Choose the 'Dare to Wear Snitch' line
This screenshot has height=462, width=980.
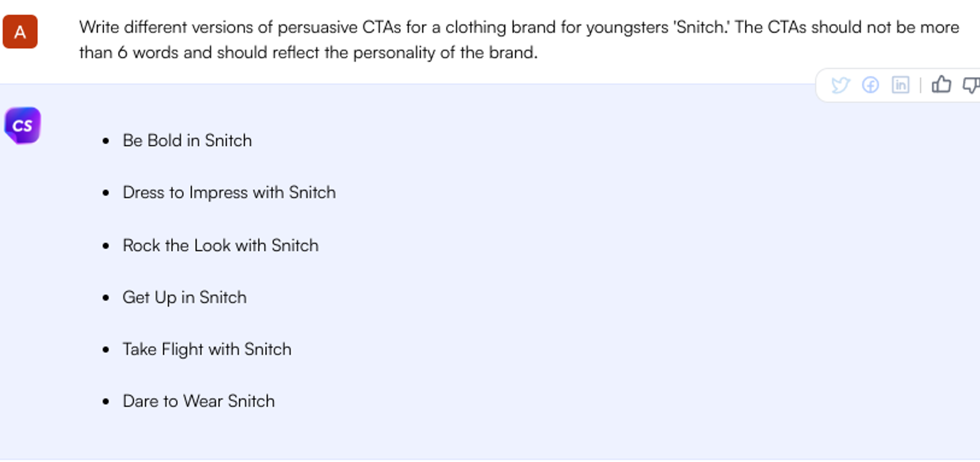click(x=198, y=401)
